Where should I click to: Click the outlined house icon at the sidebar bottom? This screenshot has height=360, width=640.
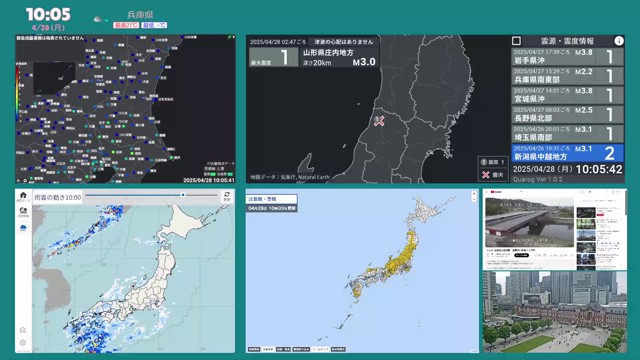23,330
